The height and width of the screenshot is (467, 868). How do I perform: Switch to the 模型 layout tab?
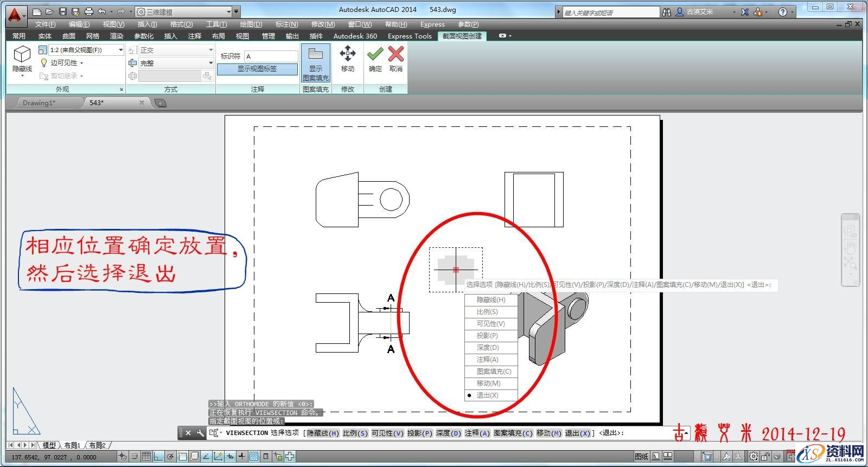(49, 445)
